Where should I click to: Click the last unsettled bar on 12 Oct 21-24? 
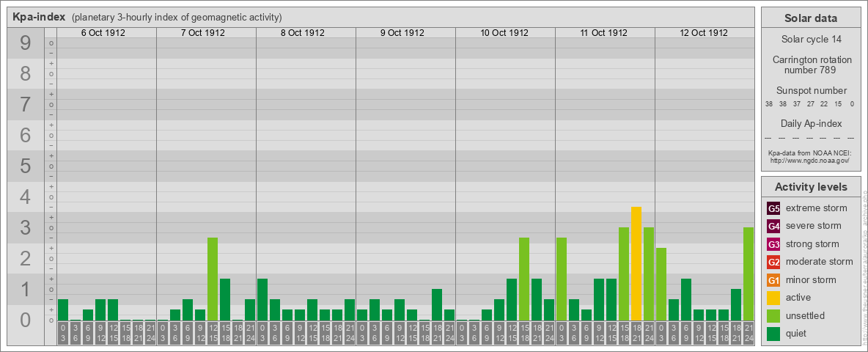click(x=749, y=274)
